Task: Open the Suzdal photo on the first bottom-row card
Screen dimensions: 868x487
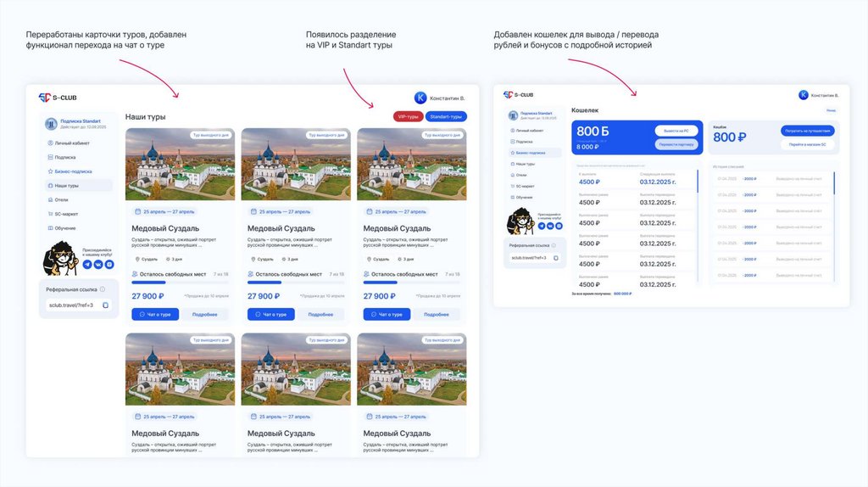Action: (180, 369)
